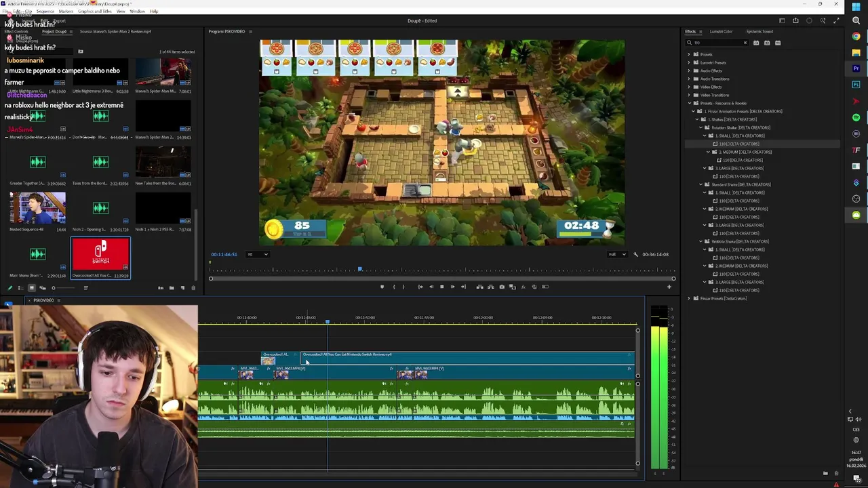Open Program: PSKOVIDEO panel menu
868x488 pixels.
click(250, 31)
